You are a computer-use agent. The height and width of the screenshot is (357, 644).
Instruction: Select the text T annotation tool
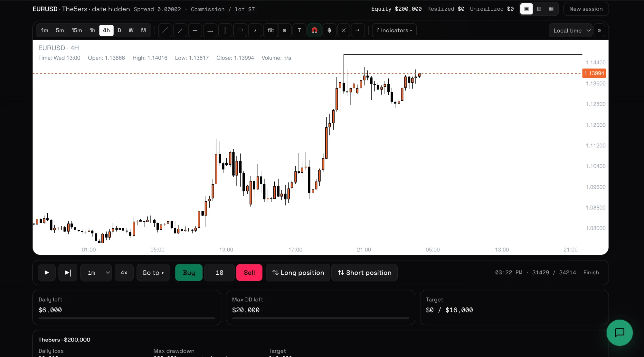299,30
